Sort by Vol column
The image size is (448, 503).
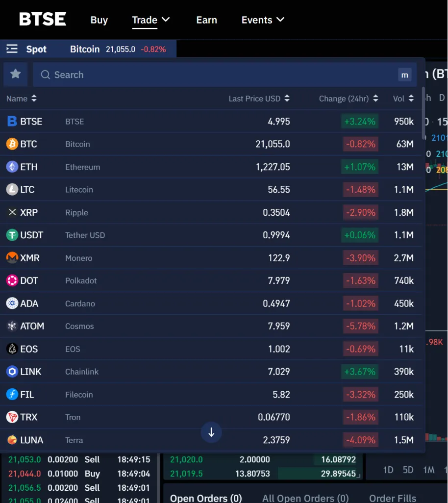tap(403, 99)
